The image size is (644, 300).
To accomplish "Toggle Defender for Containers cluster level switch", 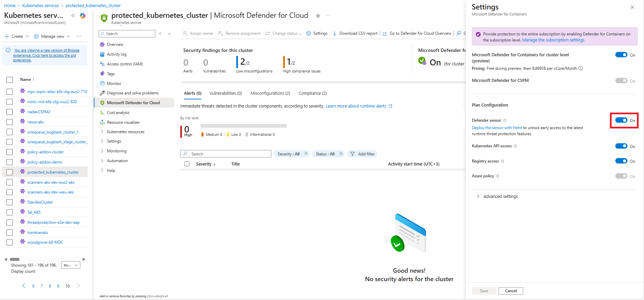I will click(x=621, y=55).
